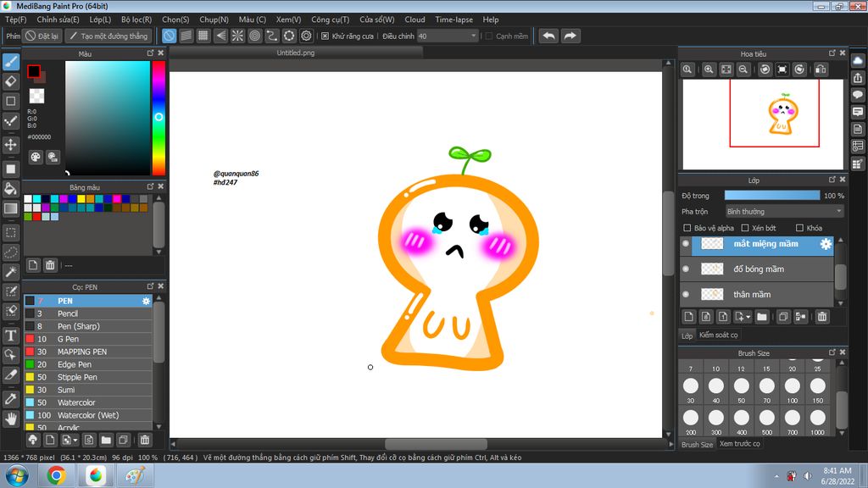Expand the add-brush dropdown in brush panel

pyautogui.click(x=75, y=440)
